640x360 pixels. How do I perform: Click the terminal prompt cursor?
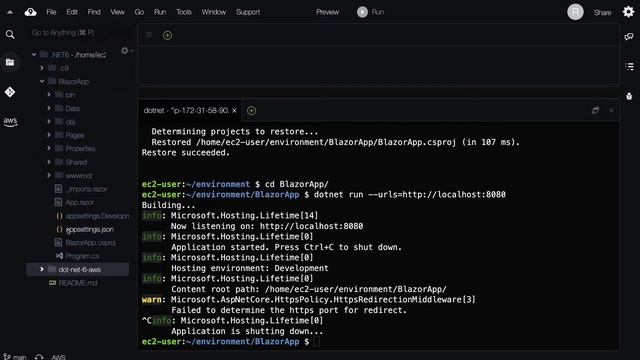(317, 342)
